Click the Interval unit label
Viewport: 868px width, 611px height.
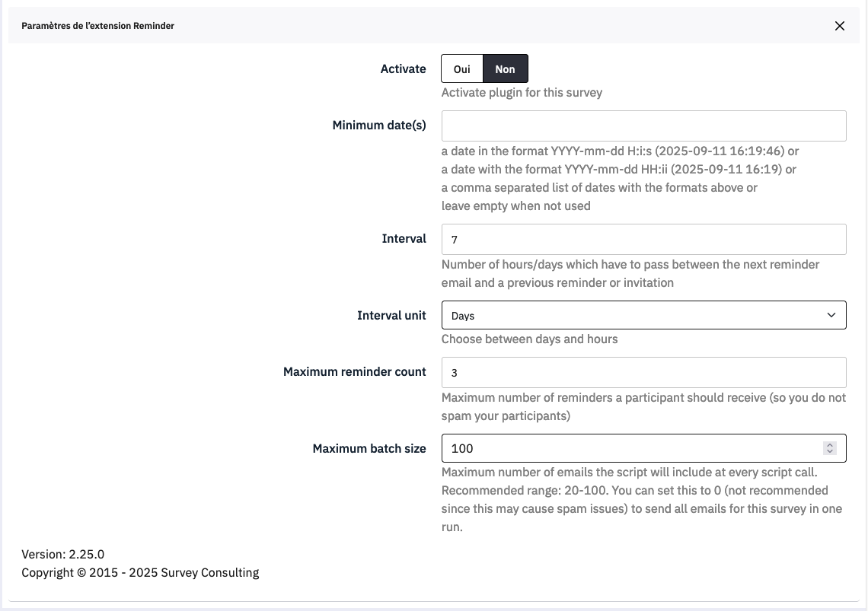391,315
